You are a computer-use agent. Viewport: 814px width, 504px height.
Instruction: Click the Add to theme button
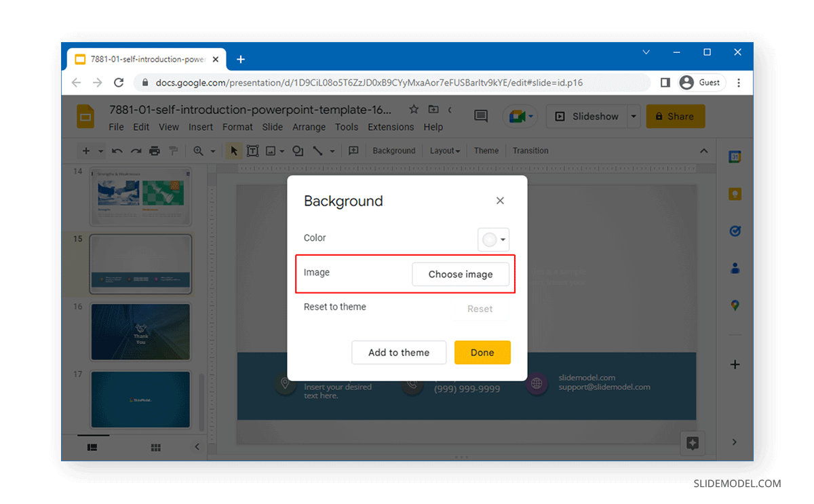coord(399,352)
